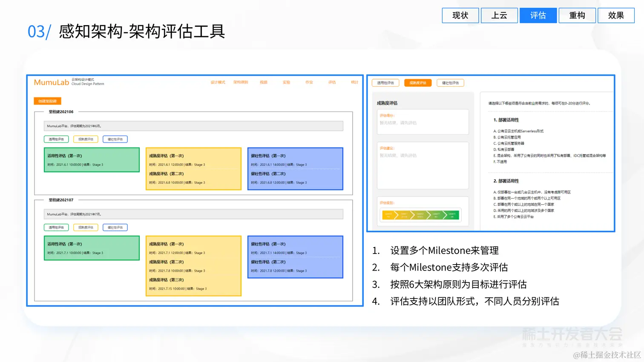644x362 pixels.
Task: Open the 设计模式 menu in MumuLab
Action: [x=218, y=82]
